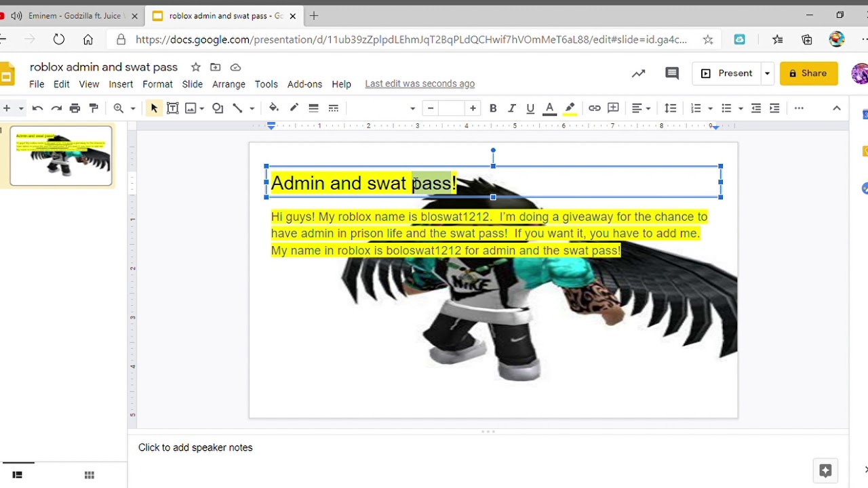Click the Insert link icon
This screenshot has height=488, width=868.
594,108
